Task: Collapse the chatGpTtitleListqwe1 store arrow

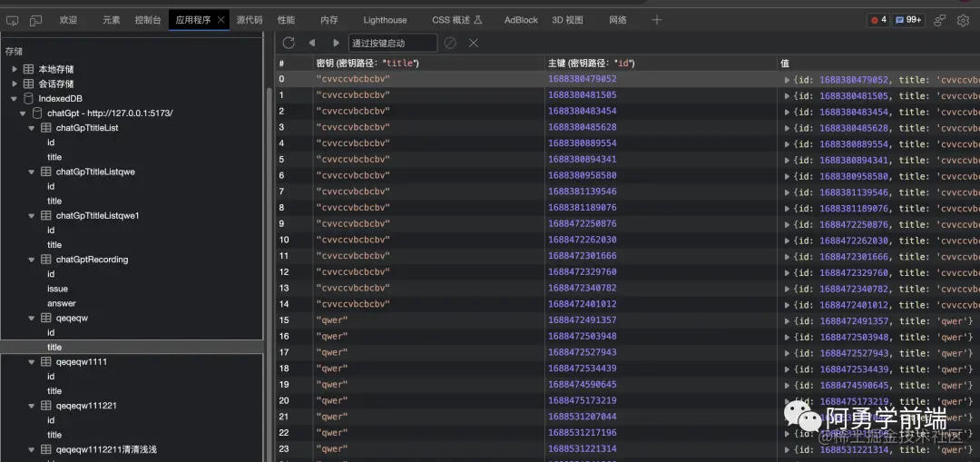Action: click(31, 216)
